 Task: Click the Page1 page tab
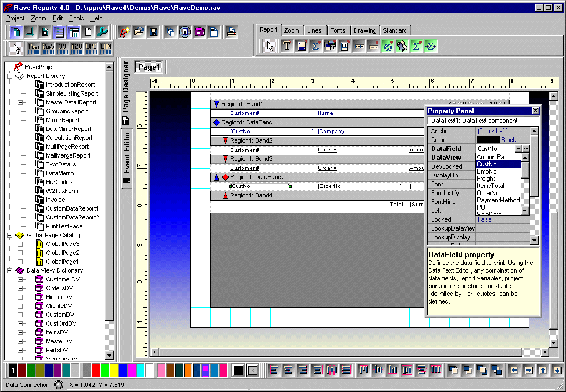click(x=149, y=67)
